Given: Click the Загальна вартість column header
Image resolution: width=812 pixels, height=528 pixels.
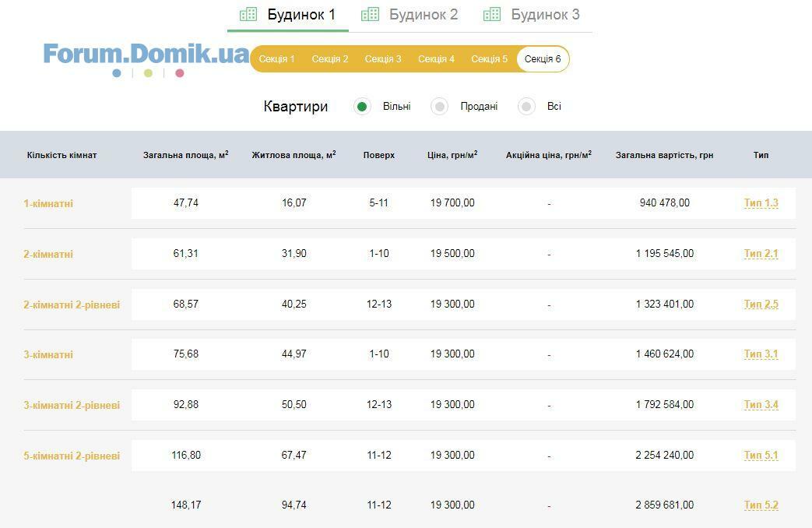Looking at the screenshot, I should point(664,155).
